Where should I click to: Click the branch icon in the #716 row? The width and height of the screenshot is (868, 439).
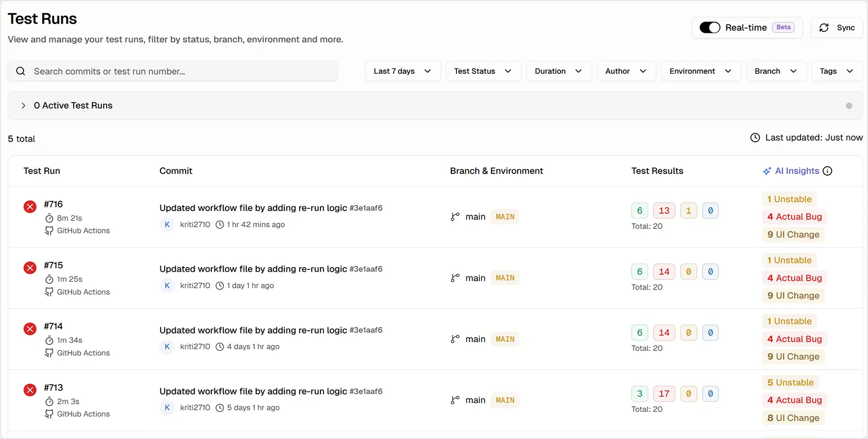pos(455,216)
